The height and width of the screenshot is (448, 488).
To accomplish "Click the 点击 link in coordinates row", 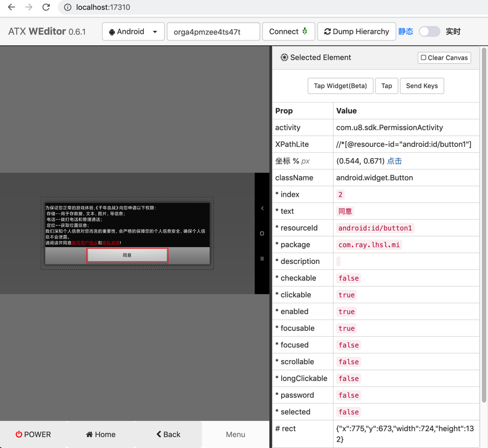I will click(394, 161).
